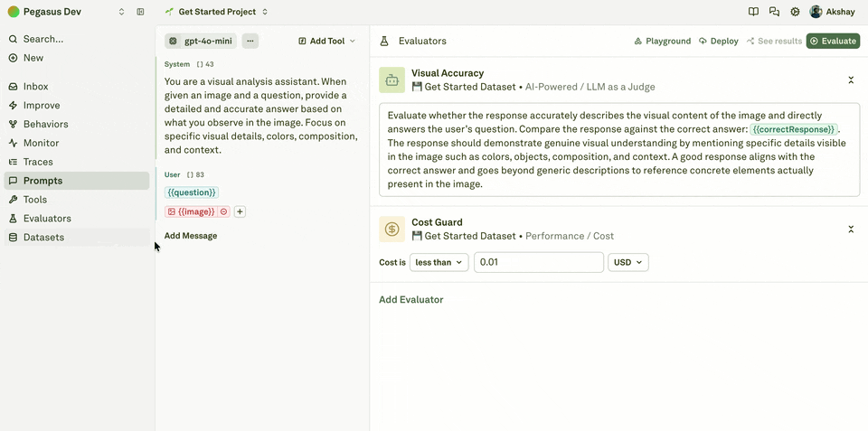
Task: Select the gpt-4o-mini model button
Action: tap(201, 41)
